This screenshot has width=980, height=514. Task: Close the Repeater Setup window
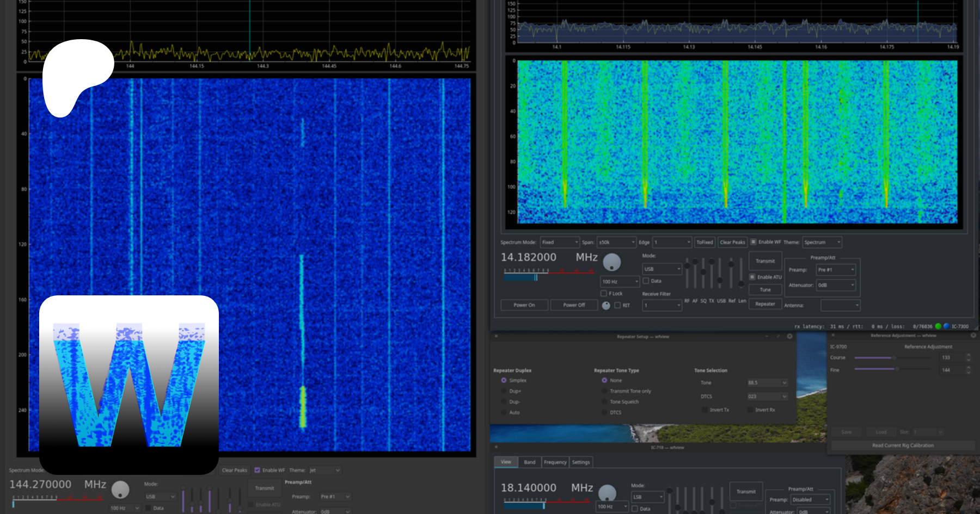pyautogui.click(x=789, y=337)
